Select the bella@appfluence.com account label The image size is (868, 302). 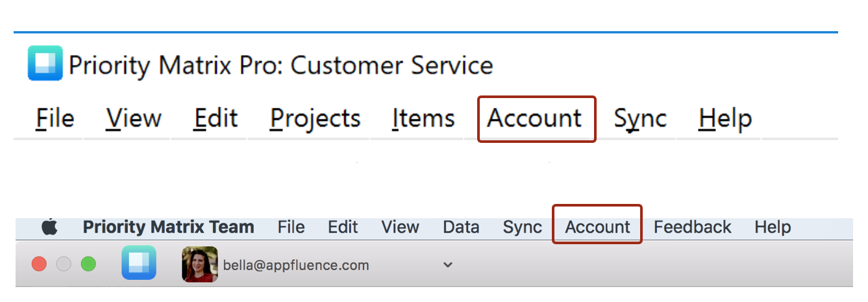tap(295, 265)
